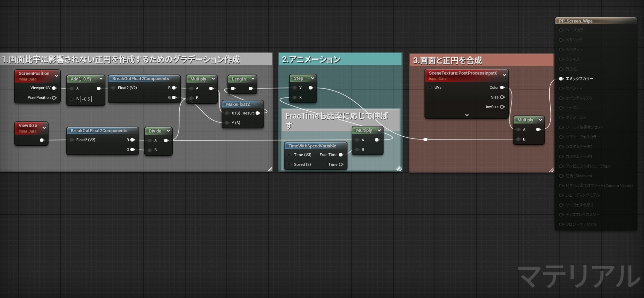
Task: Click the B value field showing -0.5
Action: coord(86,99)
